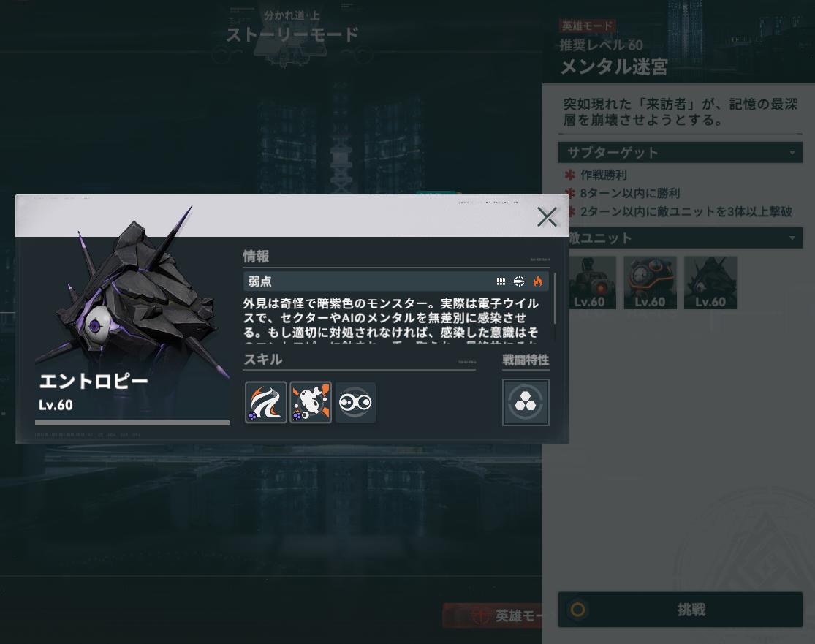The height and width of the screenshot is (644, 815).
Task: Click the ammo bars weakness icon
Action: point(501,281)
